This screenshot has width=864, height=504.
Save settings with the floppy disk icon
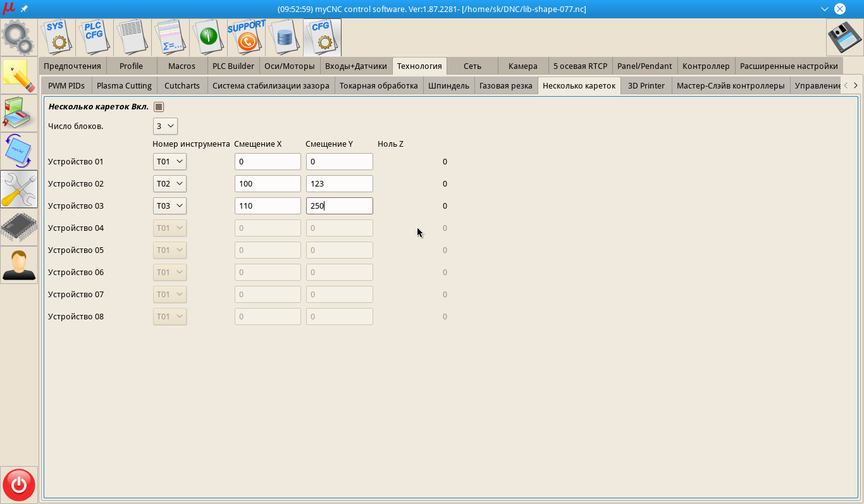click(844, 37)
